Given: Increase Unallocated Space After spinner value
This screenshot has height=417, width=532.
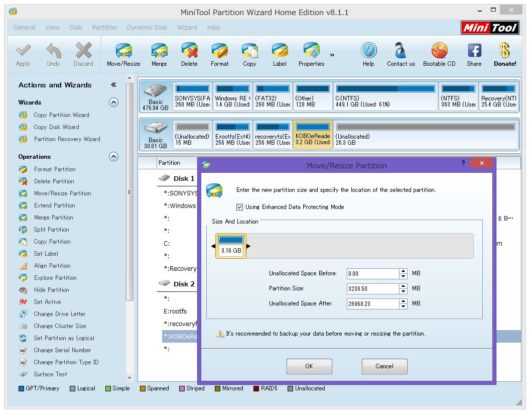Looking at the screenshot, I should tap(403, 301).
